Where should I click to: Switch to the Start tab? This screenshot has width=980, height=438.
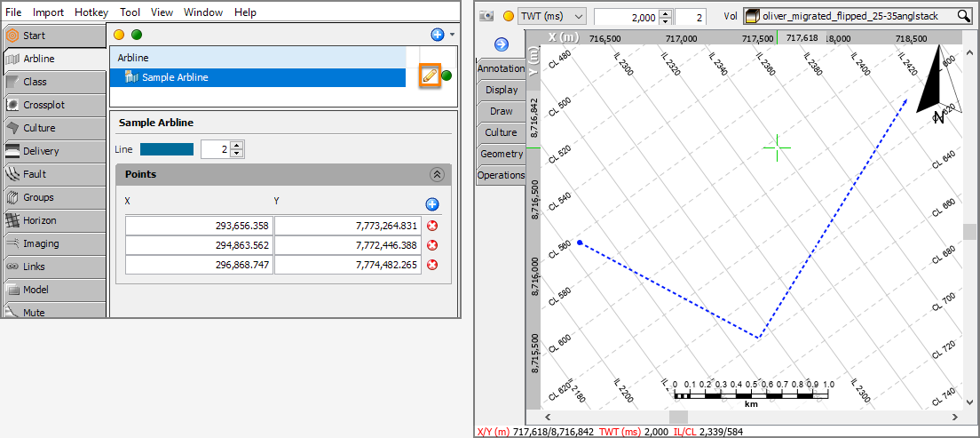tap(54, 36)
